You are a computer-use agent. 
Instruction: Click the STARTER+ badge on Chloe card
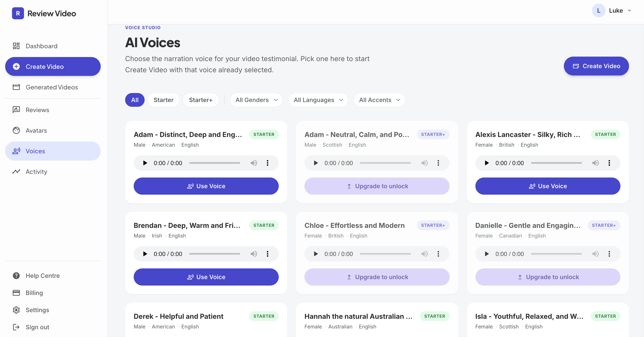tap(433, 225)
